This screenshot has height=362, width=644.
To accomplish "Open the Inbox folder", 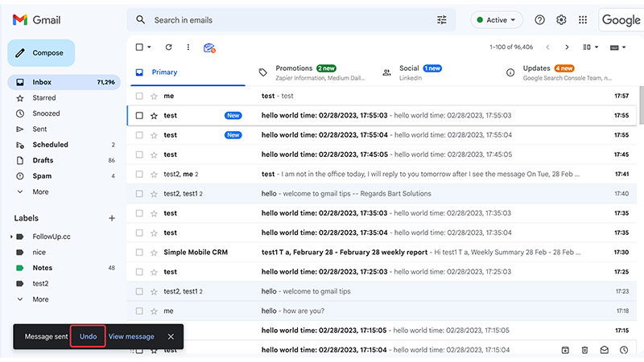I will pyautogui.click(x=64, y=82).
